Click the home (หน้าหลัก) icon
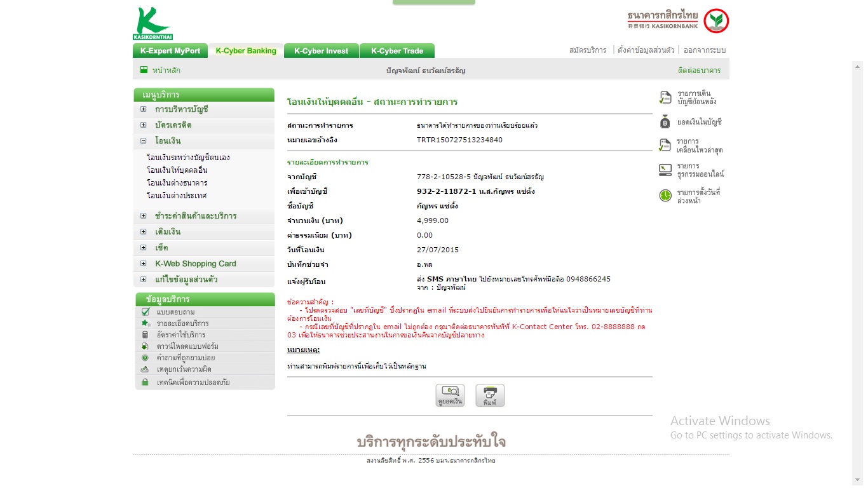 (x=144, y=70)
